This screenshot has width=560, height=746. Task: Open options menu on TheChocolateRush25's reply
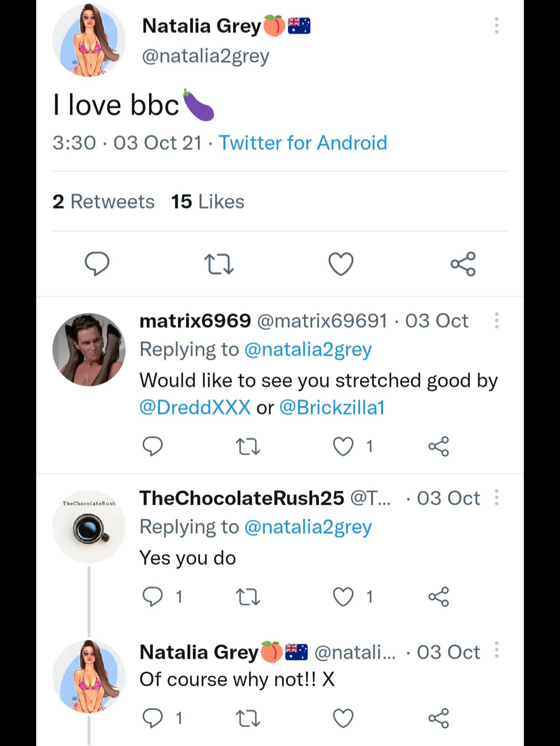[x=496, y=498]
